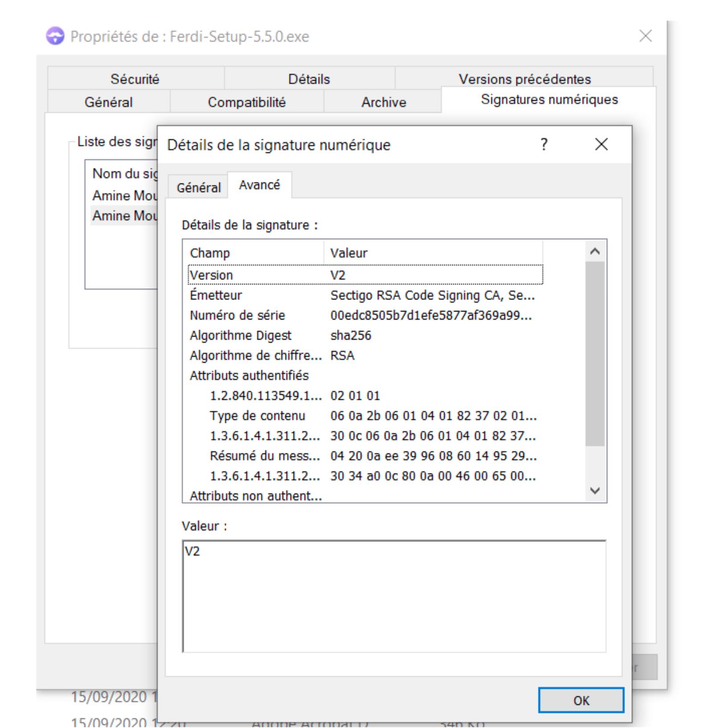703x728 pixels.
Task: Open the Archive tab
Action: [x=384, y=102]
